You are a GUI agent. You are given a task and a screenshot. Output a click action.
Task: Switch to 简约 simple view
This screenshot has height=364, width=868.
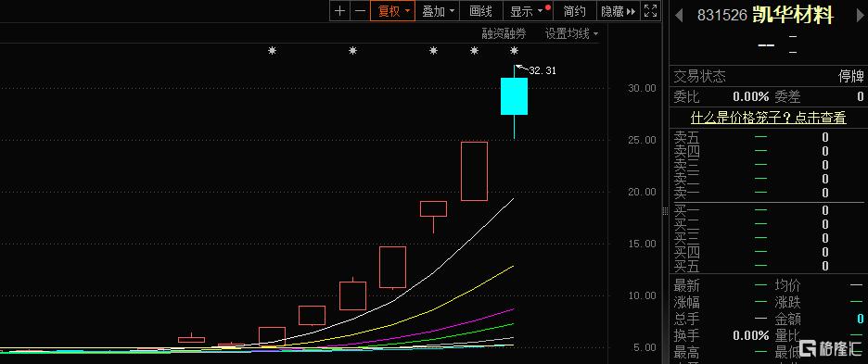click(575, 10)
